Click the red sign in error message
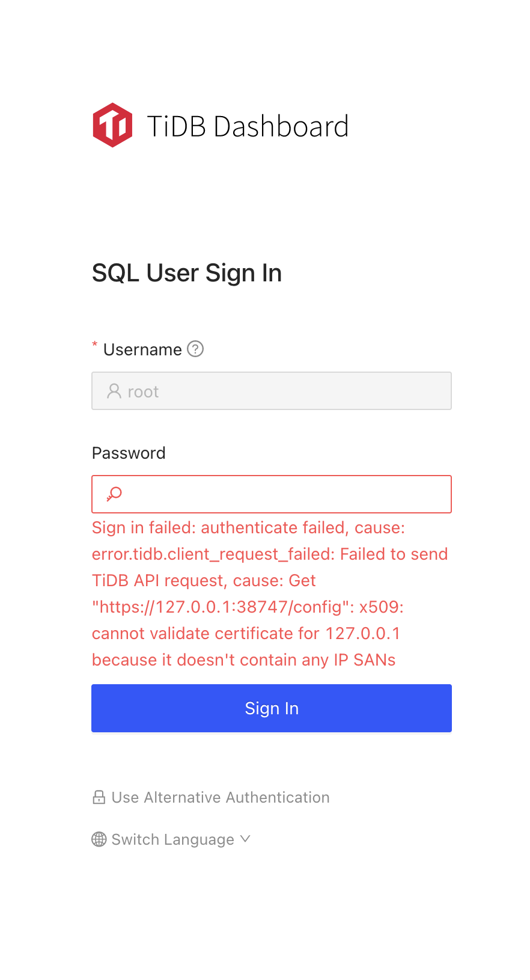This screenshot has height=980, width=530. coord(269,593)
